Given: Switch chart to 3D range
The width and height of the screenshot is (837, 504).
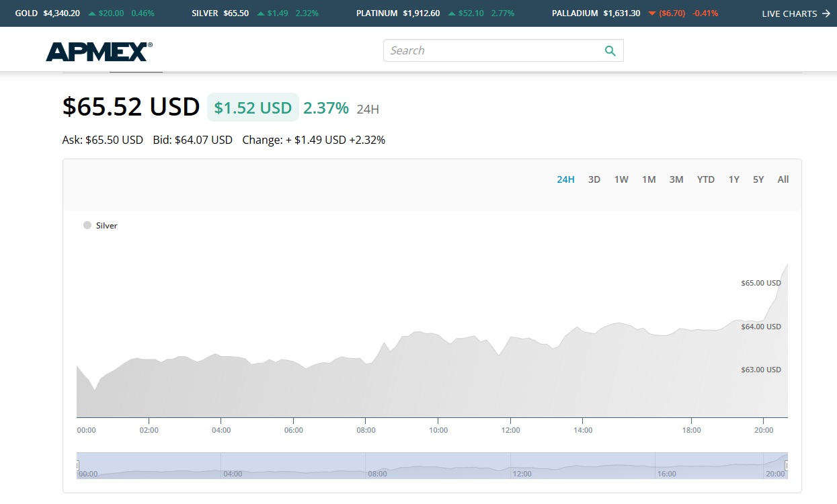Looking at the screenshot, I should [594, 179].
